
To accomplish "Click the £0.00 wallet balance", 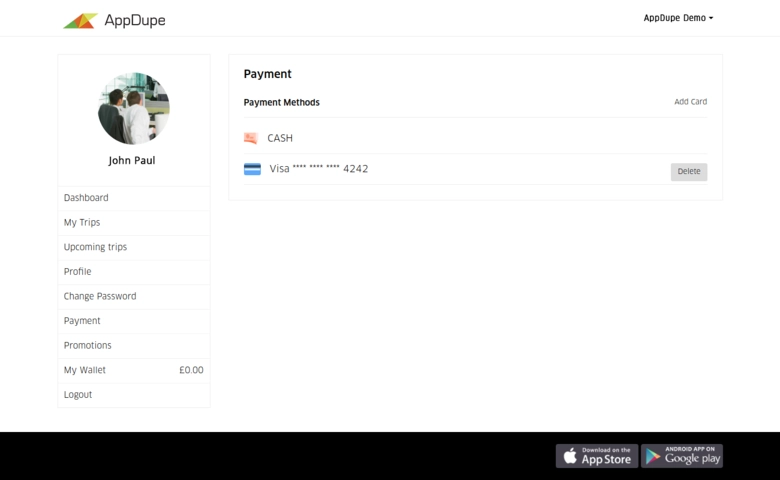I will pos(191,370).
